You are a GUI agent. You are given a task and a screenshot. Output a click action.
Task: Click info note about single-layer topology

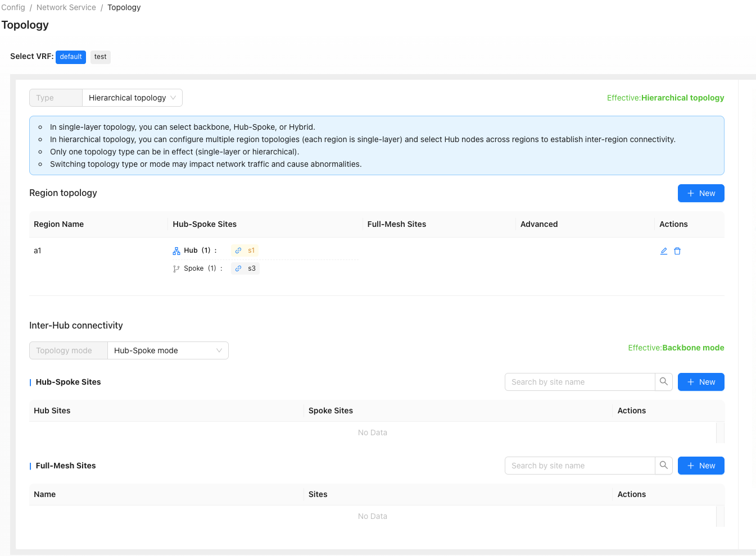(x=183, y=127)
